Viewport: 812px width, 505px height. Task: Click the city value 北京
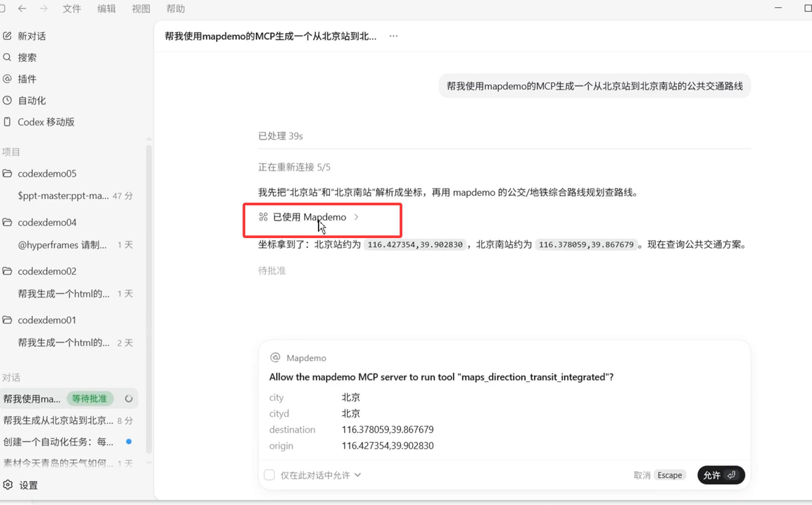point(351,397)
